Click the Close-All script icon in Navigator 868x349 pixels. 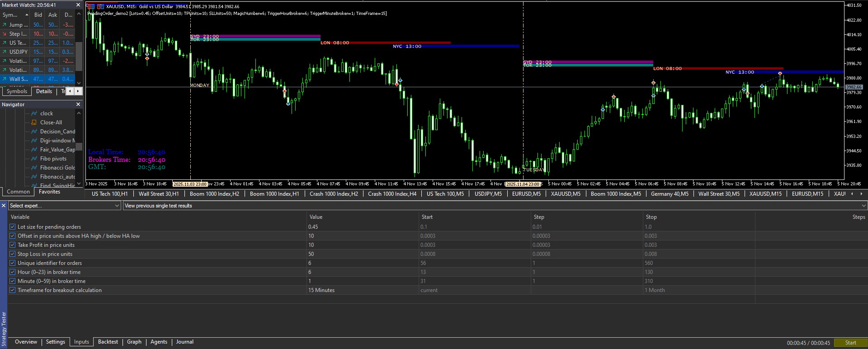34,123
